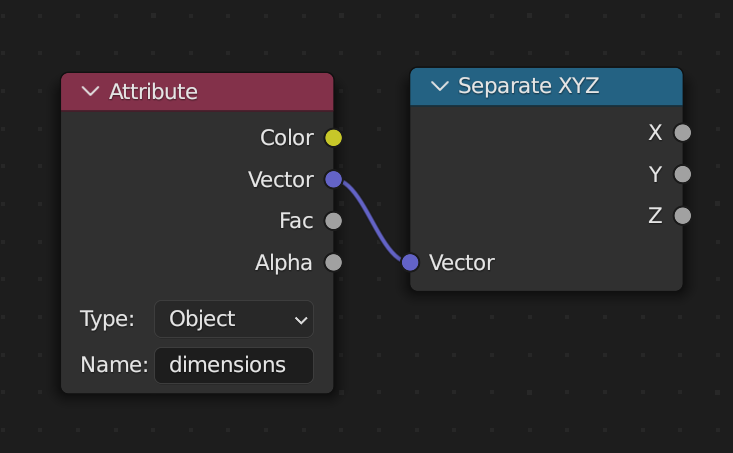The image size is (733, 453).
Task: Click the Attribute node's Vector output socket
Action: coord(333,179)
